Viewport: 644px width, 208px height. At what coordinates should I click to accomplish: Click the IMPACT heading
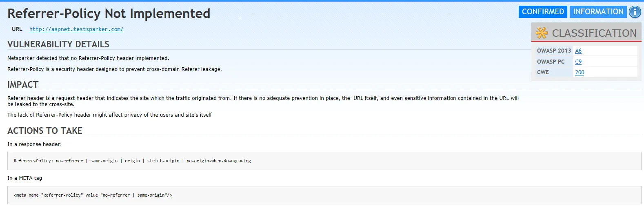point(23,84)
